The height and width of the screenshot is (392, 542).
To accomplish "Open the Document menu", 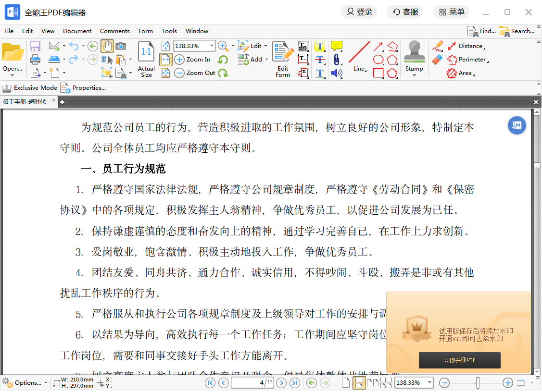I will (77, 31).
